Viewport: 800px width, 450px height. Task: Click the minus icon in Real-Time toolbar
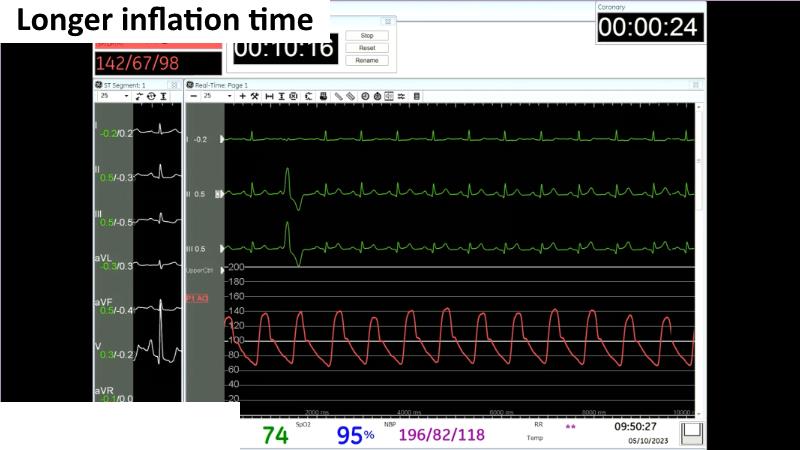(x=193, y=96)
